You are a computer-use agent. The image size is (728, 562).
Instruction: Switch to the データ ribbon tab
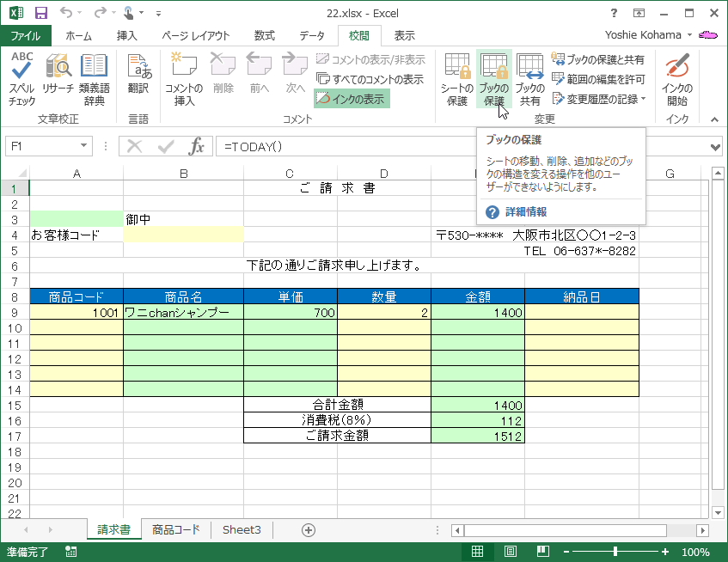pos(312,35)
